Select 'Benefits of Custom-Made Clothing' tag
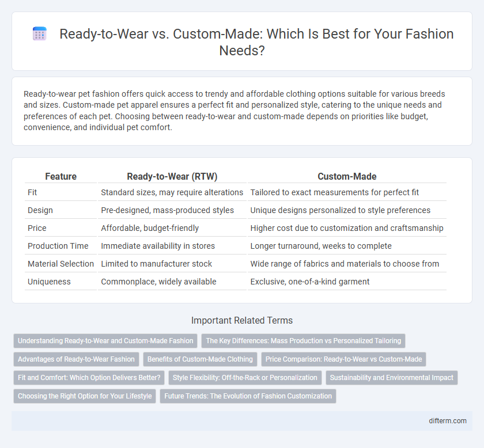This screenshot has height=448, width=484. click(x=200, y=359)
